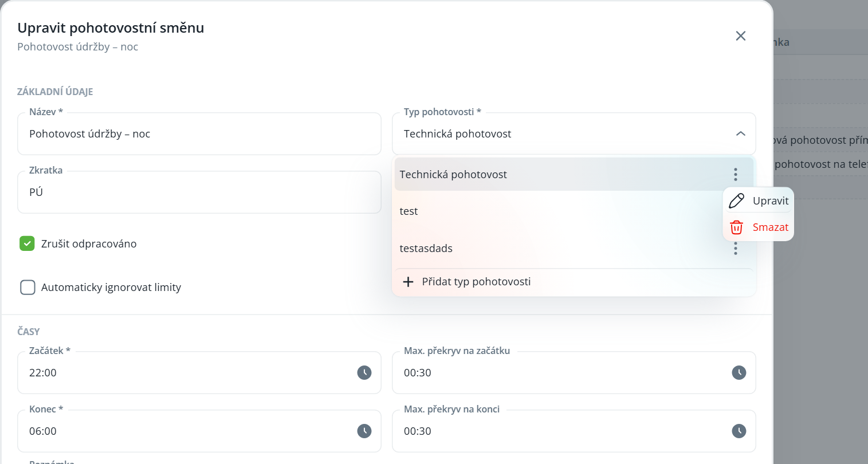This screenshot has height=464, width=868.
Task: Open time picker for Max. překryv na začátku
Action: 739,373
